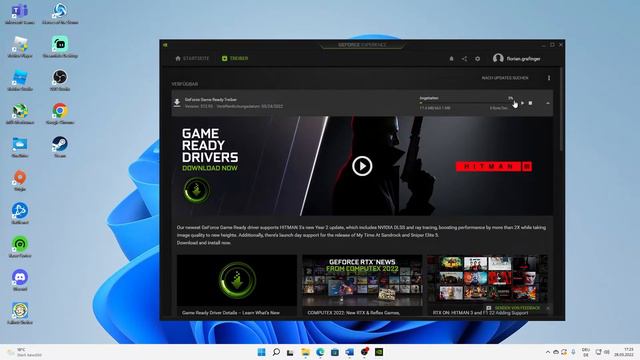Click NVIDIA GeForce taskbar icon

[x=379, y=352]
